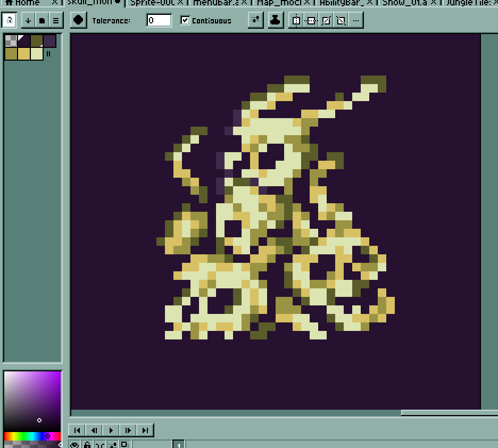
Task: Advance to the next frame
Action: 128,430
